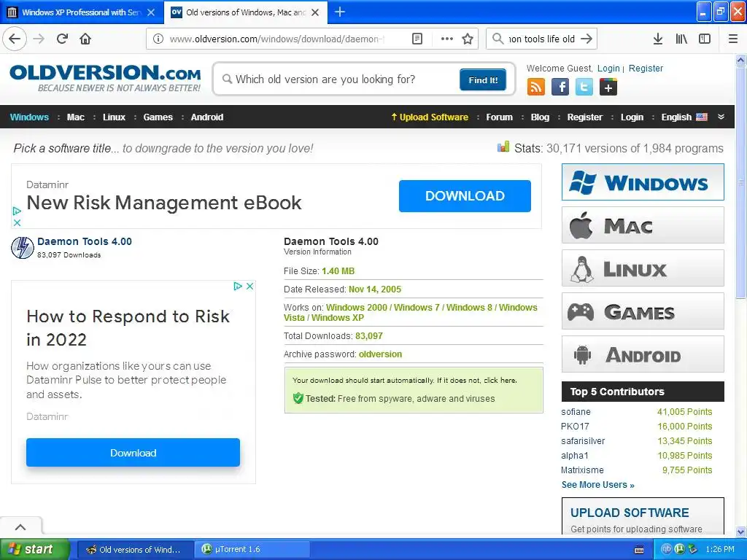This screenshot has width=747, height=560.
Task: Click the OLDVERSION.COM site logo
Action: pos(105,77)
